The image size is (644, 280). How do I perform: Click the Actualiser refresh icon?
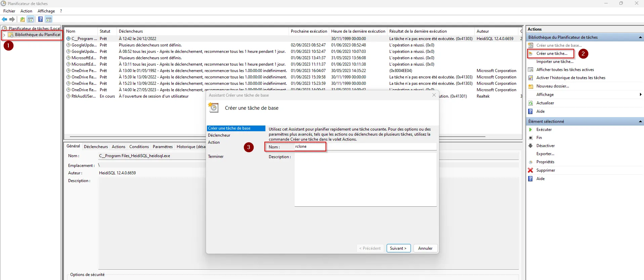tap(531, 103)
